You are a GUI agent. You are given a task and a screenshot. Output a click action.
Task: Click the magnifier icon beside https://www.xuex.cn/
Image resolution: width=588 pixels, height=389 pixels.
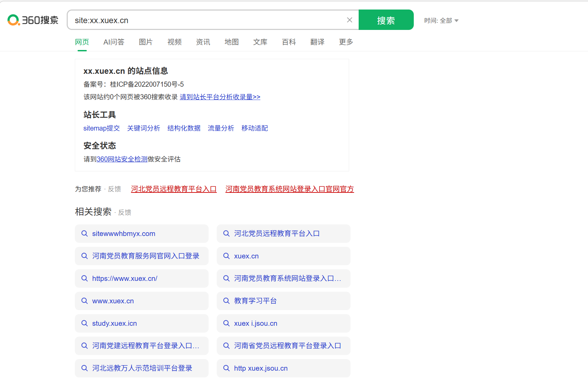point(84,278)
